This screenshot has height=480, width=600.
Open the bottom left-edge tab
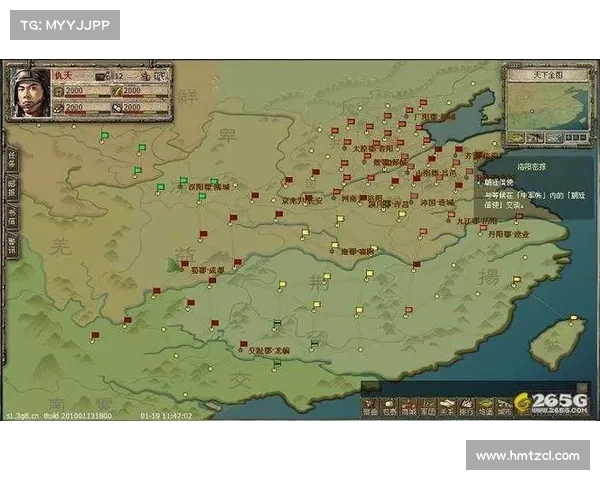coord(12,245)
